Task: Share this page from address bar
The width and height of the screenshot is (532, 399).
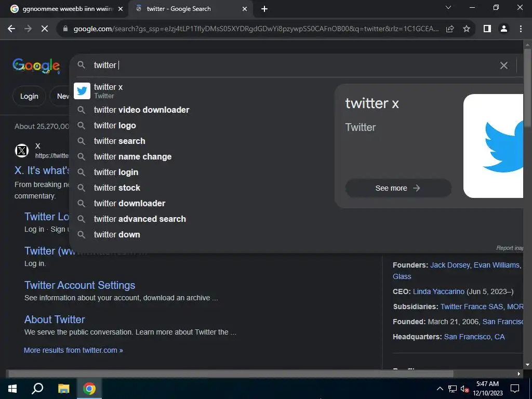Action: point(450,29)
